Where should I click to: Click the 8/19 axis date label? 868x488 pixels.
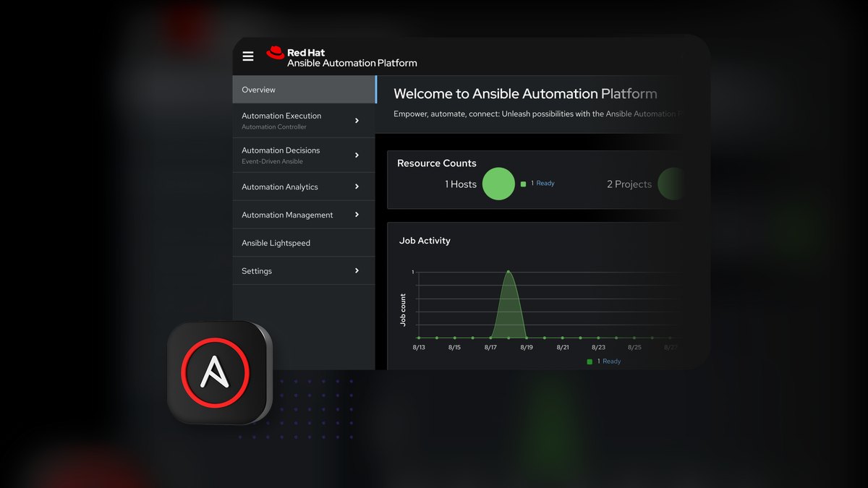(x=527, y=348)
